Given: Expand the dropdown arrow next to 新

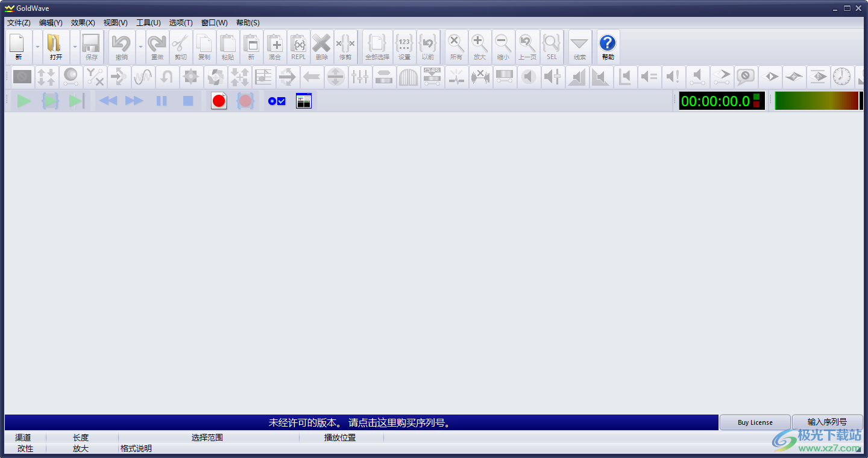Looking at the screenshot, I should point(37,47).
